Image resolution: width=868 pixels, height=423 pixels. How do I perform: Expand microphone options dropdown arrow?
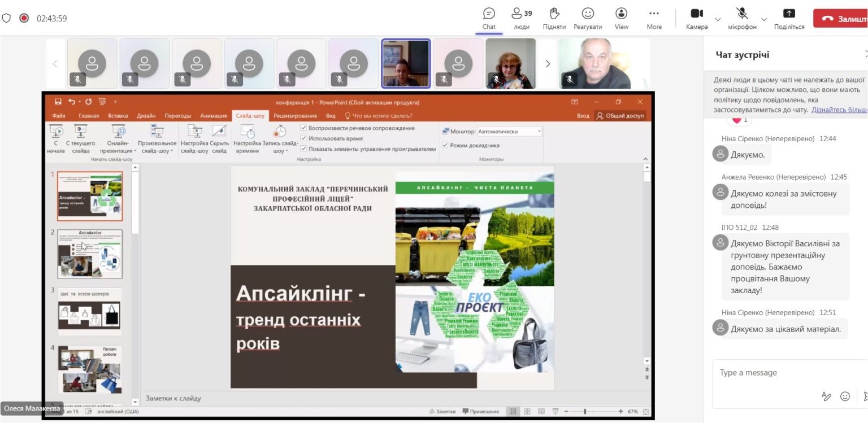point(764,19)
